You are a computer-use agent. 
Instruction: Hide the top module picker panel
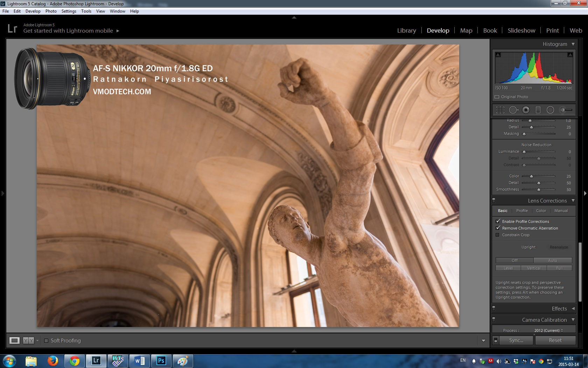click(x=294, y=17)
